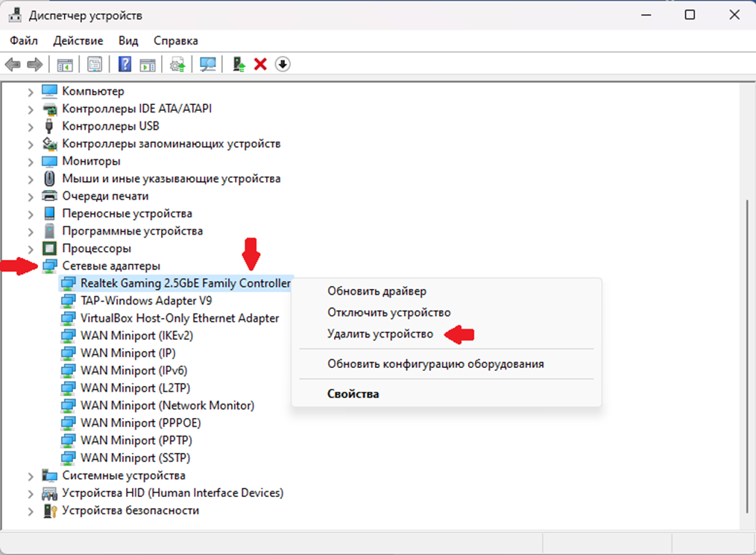Viewport: 756px width, 555px height.
Task: Expand the Очереди печати node
Action: [31, 197]
